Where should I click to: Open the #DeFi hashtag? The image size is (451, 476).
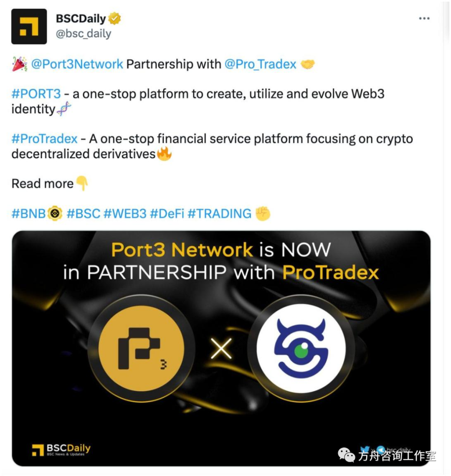167,214
